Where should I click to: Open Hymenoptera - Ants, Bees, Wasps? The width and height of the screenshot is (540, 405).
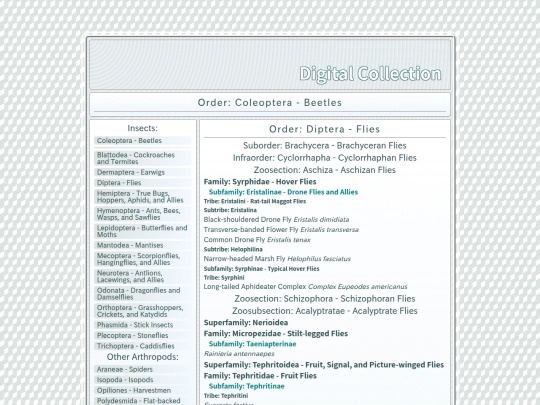tap(143, 214)
